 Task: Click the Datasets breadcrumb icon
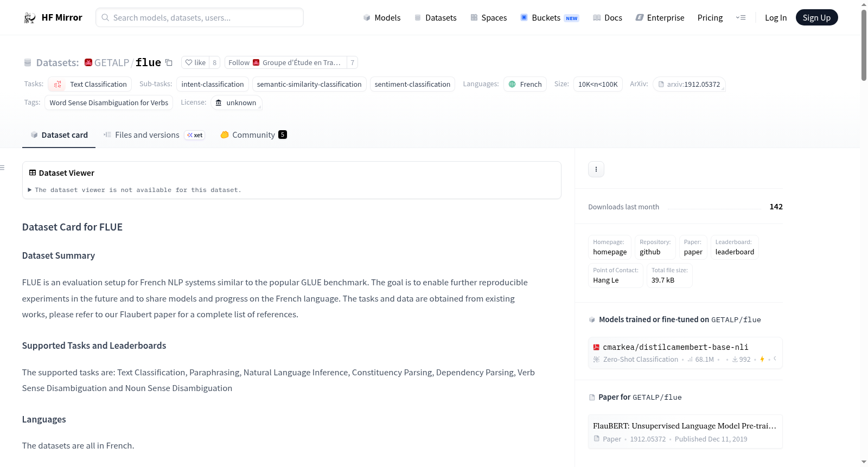click(x=28, y=62)
